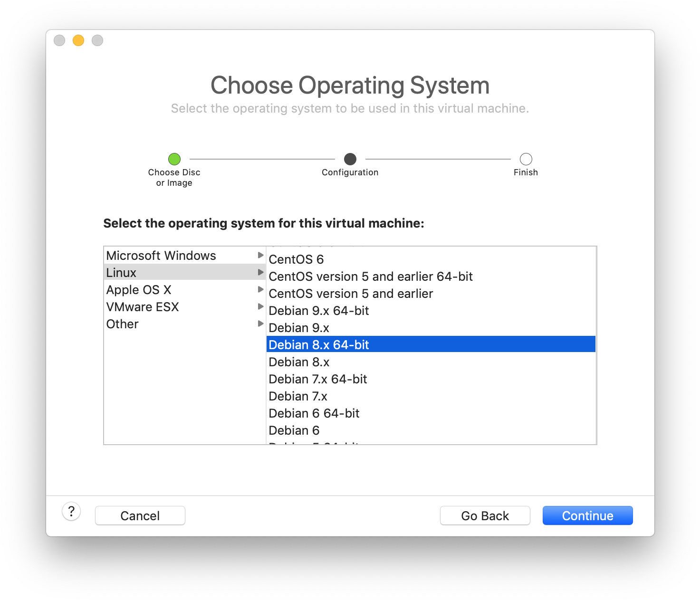Click the Configuration step circle

pyautogui.click(x=350, y=159)
